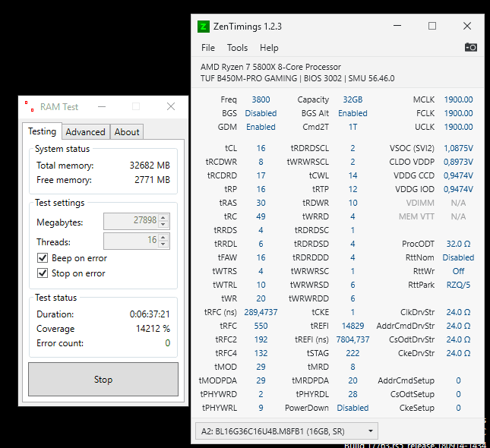The image size is (490, 448).
Task: Open the Tools menu in ZenTimings
Action: tap(238, 48)
